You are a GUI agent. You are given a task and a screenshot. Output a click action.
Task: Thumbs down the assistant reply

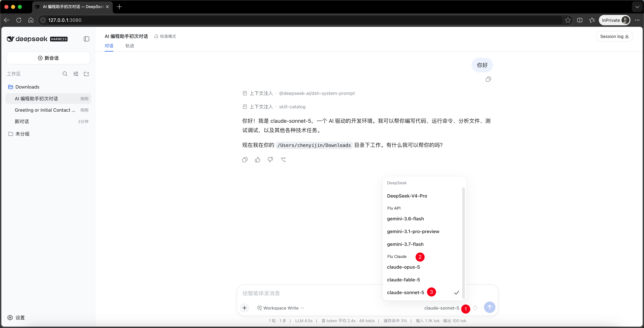click(270, 160)
